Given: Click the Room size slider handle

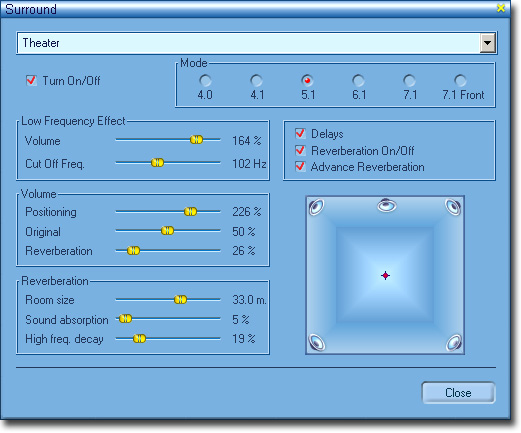Looking at the screenshot, I should pyautogui.click(x=180, y=299).
